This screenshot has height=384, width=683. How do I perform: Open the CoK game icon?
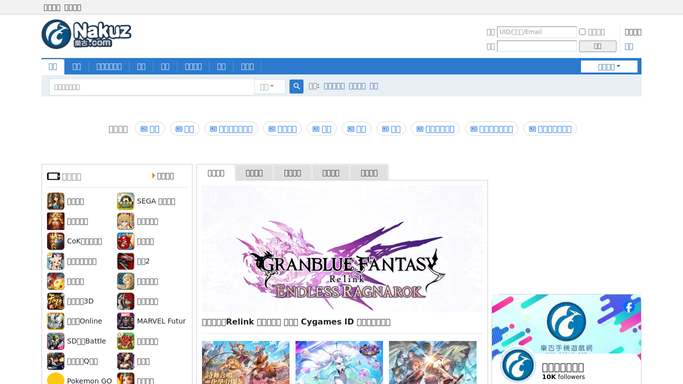click(x=56, y=241)
